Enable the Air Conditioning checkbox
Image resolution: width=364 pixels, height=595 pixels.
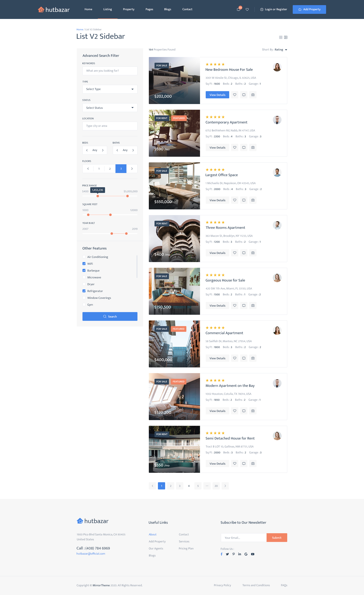click(84, 257)
